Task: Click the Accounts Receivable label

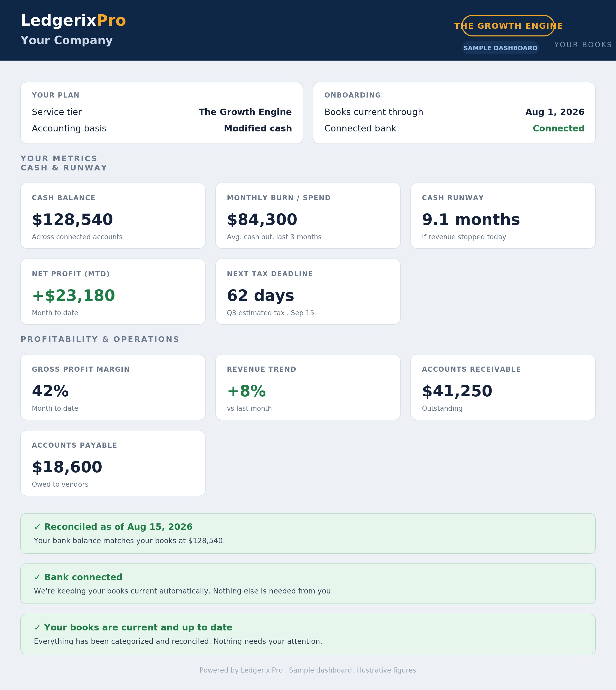Action: pyautogui.click(x=471, y=369)
